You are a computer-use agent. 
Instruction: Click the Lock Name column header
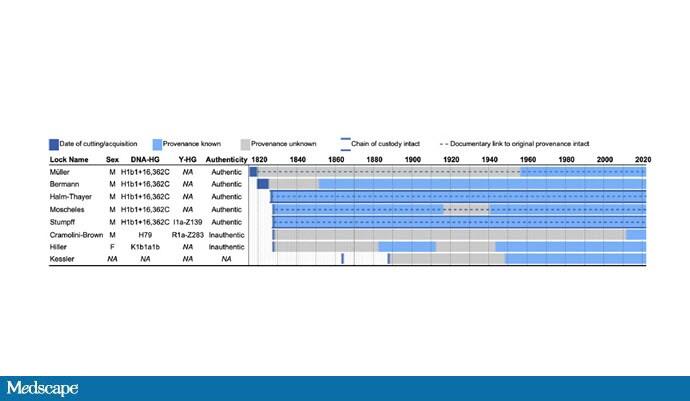click(70, 160)
